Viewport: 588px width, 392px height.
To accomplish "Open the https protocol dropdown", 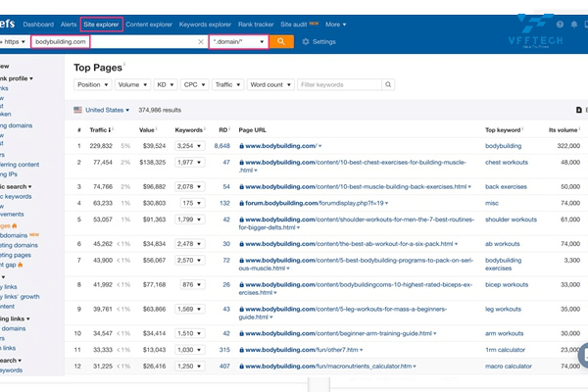I will pyautogui.click(x=14, y=41).
